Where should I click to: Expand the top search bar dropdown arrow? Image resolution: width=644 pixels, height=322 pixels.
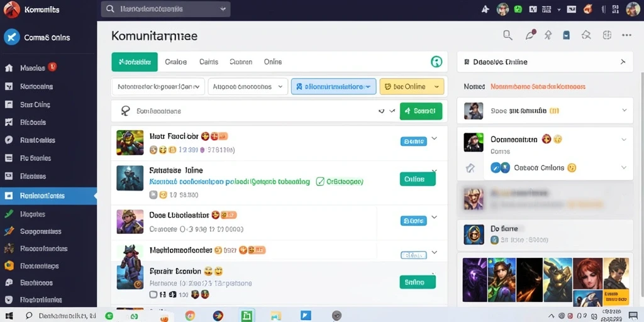[x=223, y=9]
